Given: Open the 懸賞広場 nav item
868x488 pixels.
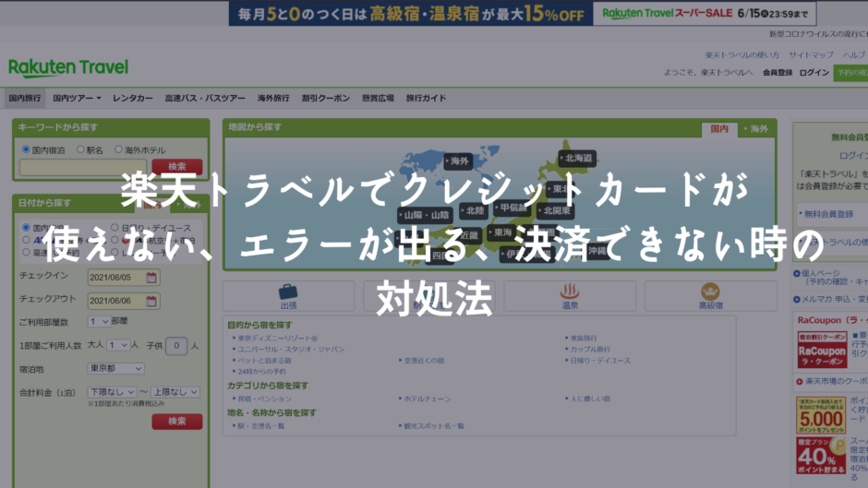Looking at the screenshot, I should tap(378, 98).
